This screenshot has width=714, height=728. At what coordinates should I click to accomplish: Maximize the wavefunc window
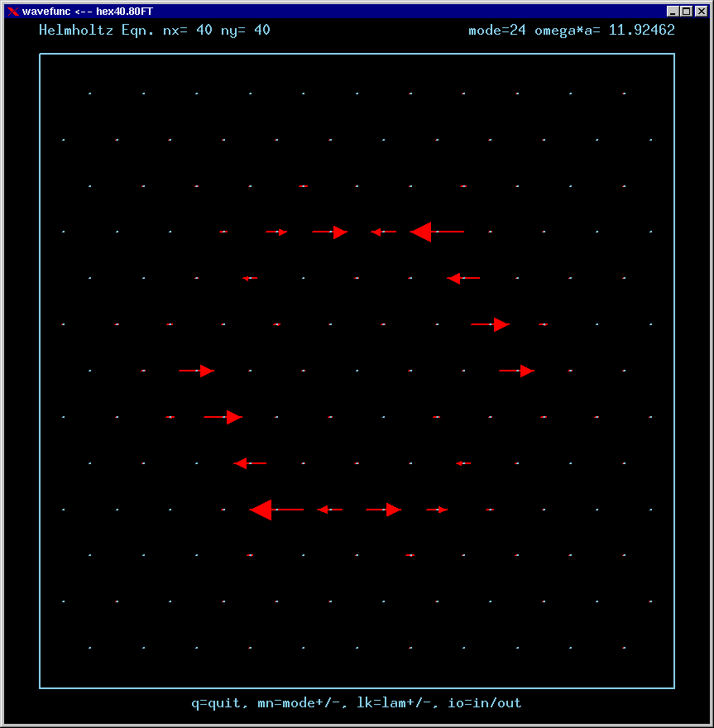coord(687,11)
